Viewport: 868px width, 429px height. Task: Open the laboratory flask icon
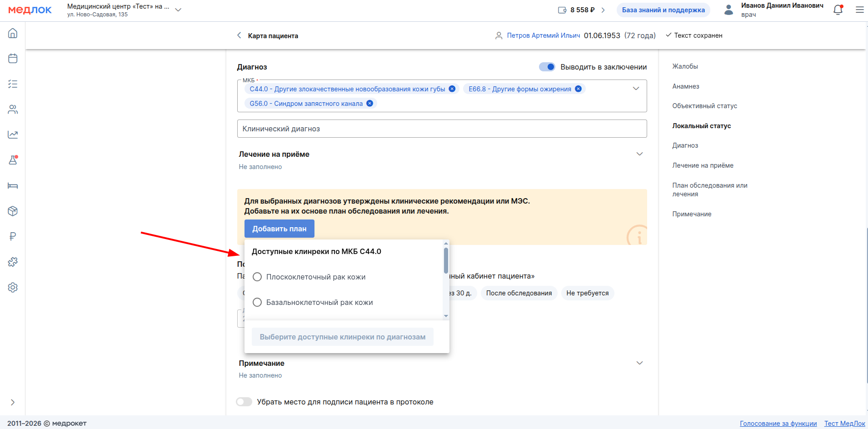click(13, 160)
